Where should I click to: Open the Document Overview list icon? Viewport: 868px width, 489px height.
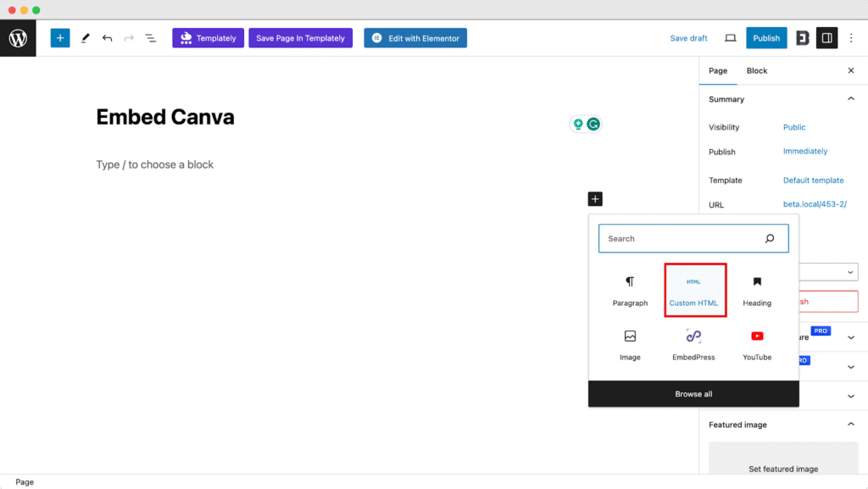(150, 38)
